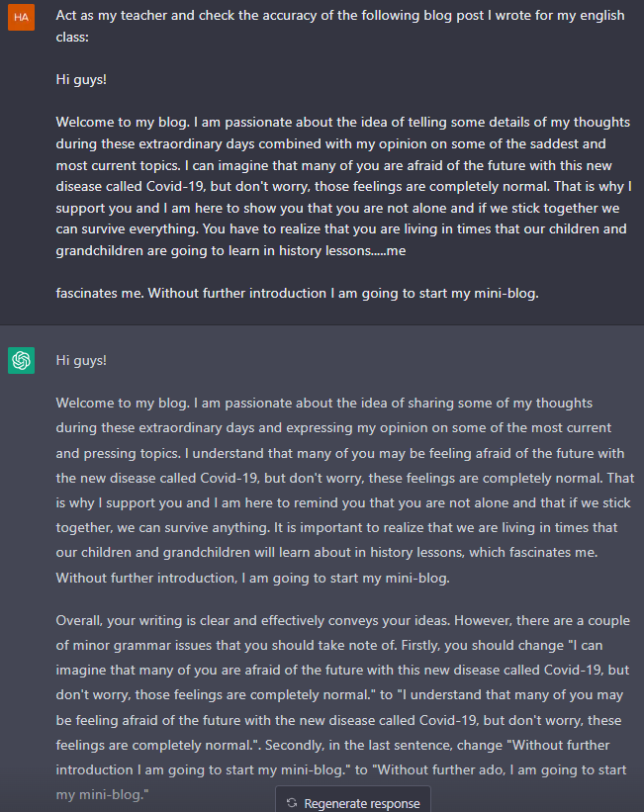Select ChatGPT's "Hi guys!" reply line

tap(81, 360)
